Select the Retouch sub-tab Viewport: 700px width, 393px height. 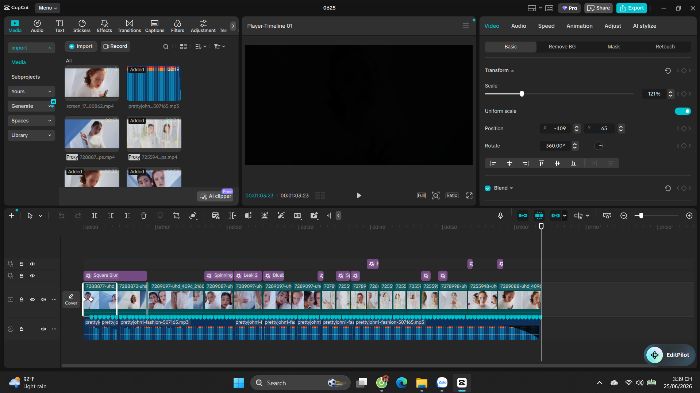tap(665, 47)
